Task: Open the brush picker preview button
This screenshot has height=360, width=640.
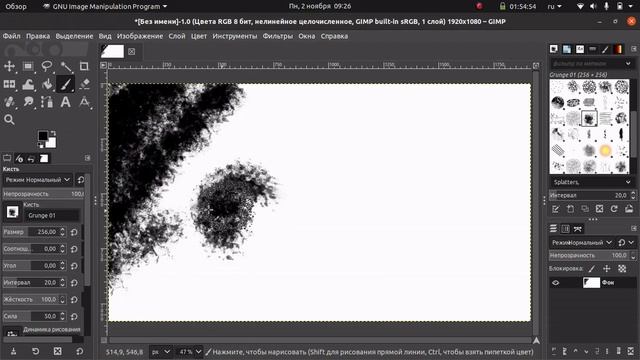Action: click(x=12, y=212)
